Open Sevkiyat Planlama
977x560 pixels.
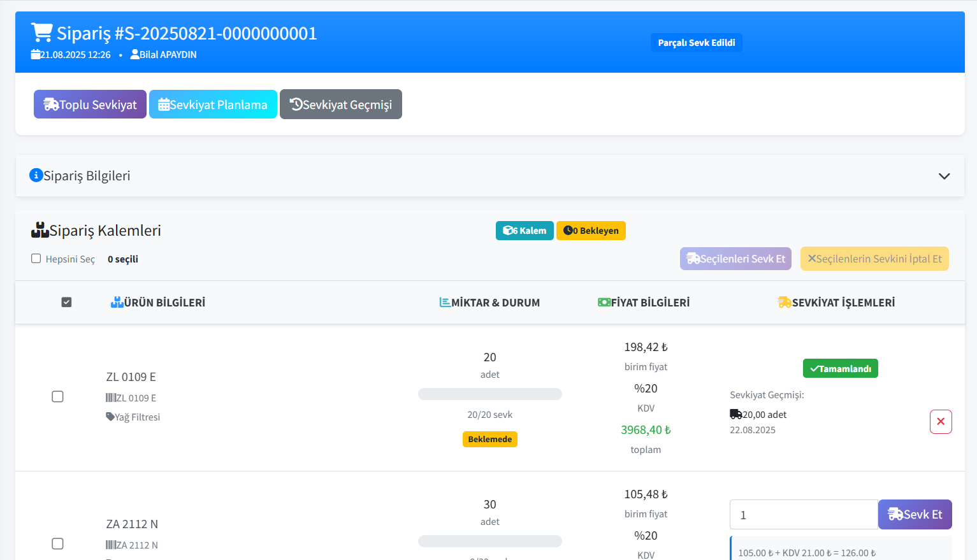click(213, 104)
